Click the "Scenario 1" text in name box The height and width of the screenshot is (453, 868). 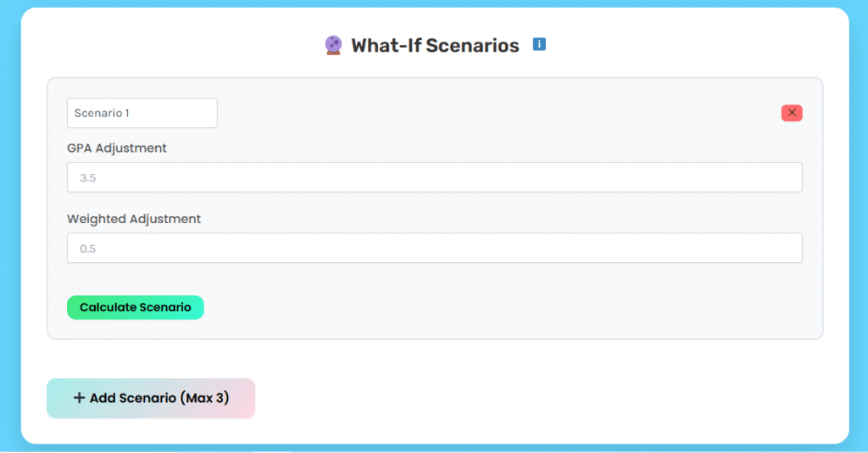click(102, 113)
